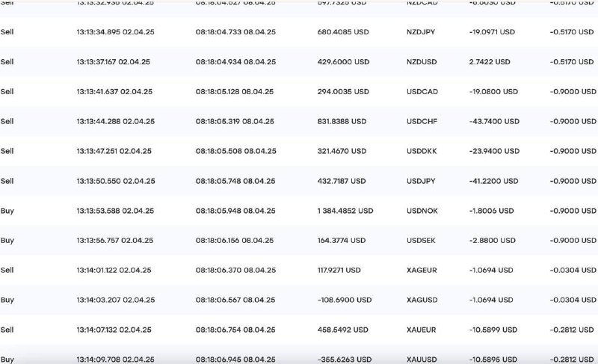This screenshot has width=598, height=364.
Task: Click the -108.6900 USD amount
Action: (344, 300)
